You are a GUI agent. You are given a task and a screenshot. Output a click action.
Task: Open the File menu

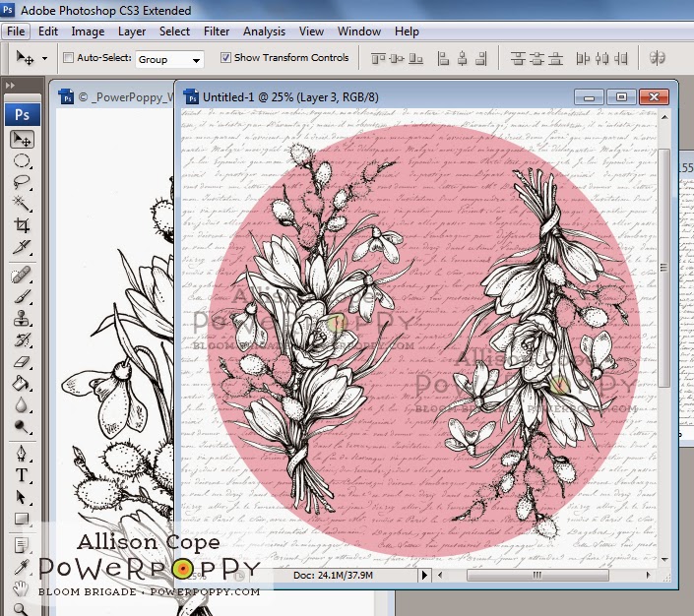[x=16, y=31]
